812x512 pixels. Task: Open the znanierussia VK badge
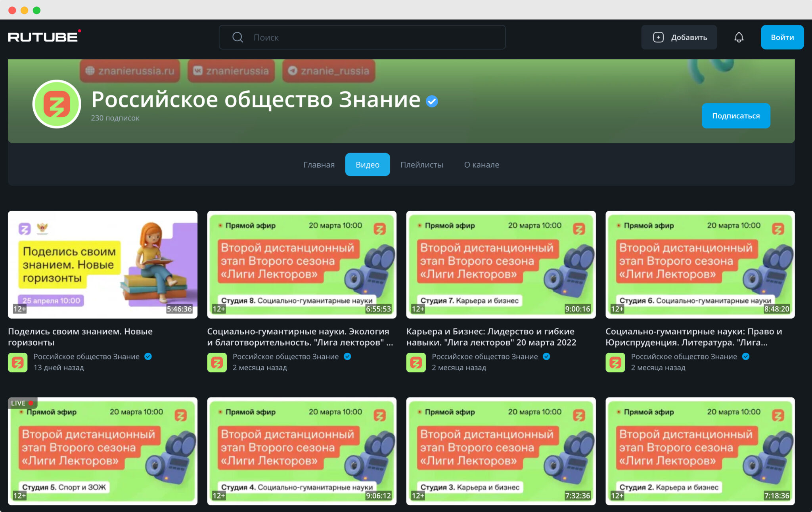231,71
